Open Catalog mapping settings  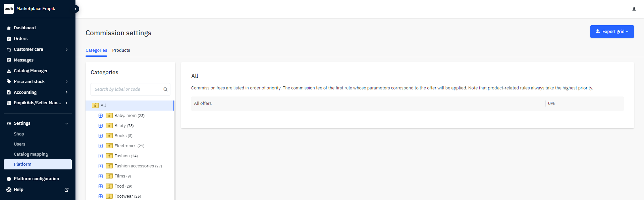[31, 154]
